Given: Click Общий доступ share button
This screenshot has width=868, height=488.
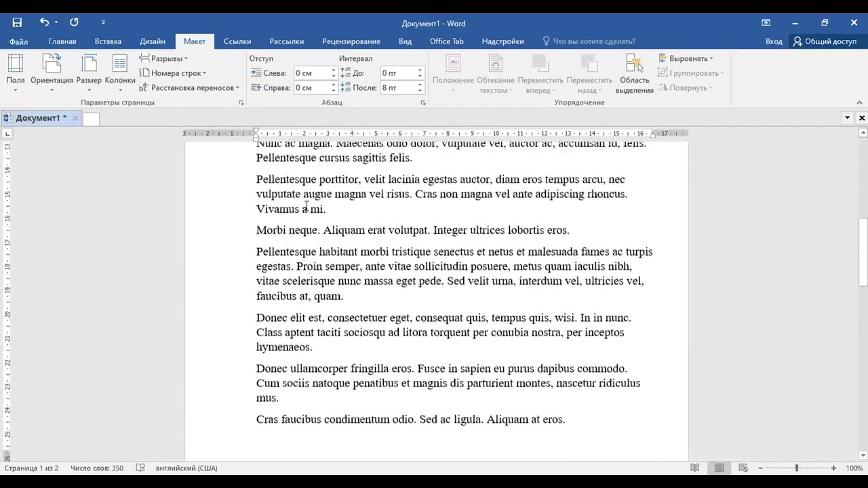Looking at the screenshot, I should pos(825,41).
